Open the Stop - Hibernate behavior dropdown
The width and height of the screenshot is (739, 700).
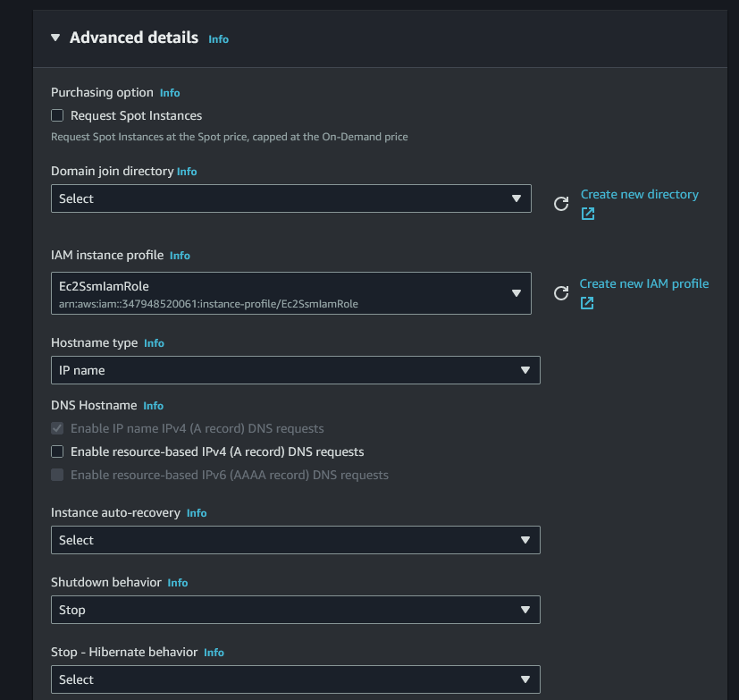pos(295,679)
